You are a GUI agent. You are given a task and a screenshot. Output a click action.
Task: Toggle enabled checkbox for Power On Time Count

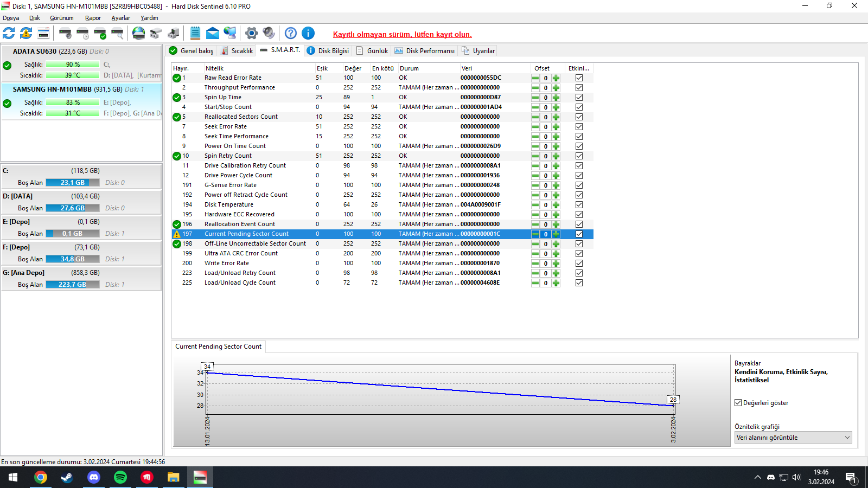pyautogui.click(x=579, y=146)
